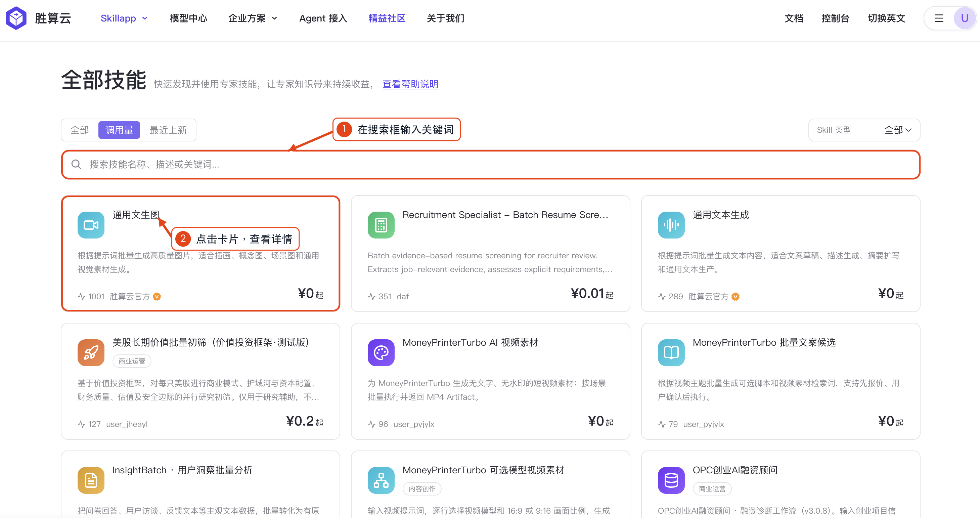Screen dimensions: 980x518
Task: Click the usage pulse icon beside 1001
Action: point(81,297)
